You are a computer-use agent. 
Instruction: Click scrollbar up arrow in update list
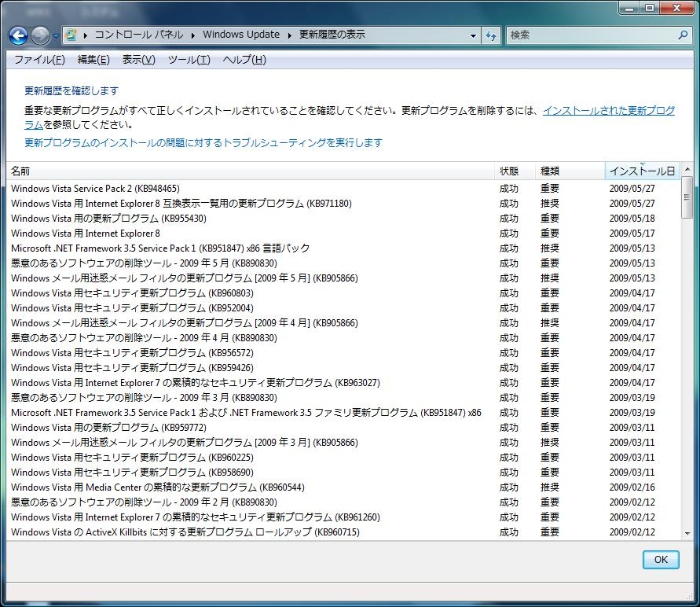[x=687, y=169]
